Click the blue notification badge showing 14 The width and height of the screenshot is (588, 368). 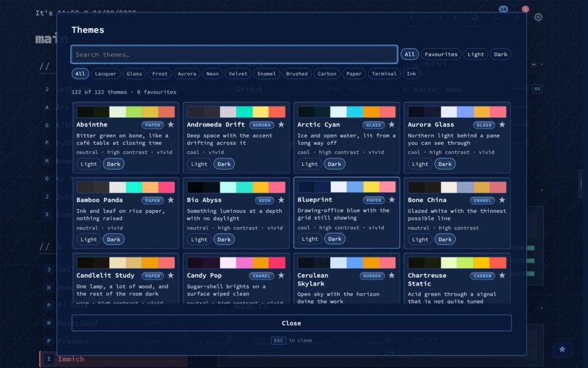click(x=503, y=9)
